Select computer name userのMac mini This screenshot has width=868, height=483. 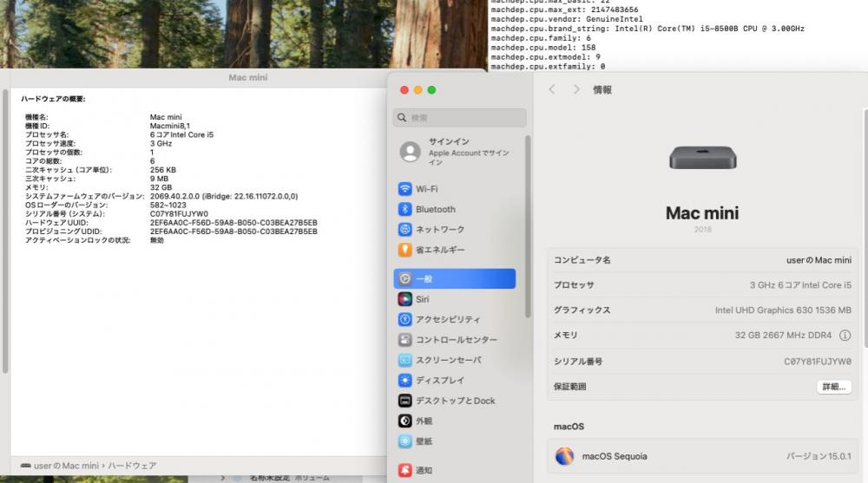click(819, 260)
